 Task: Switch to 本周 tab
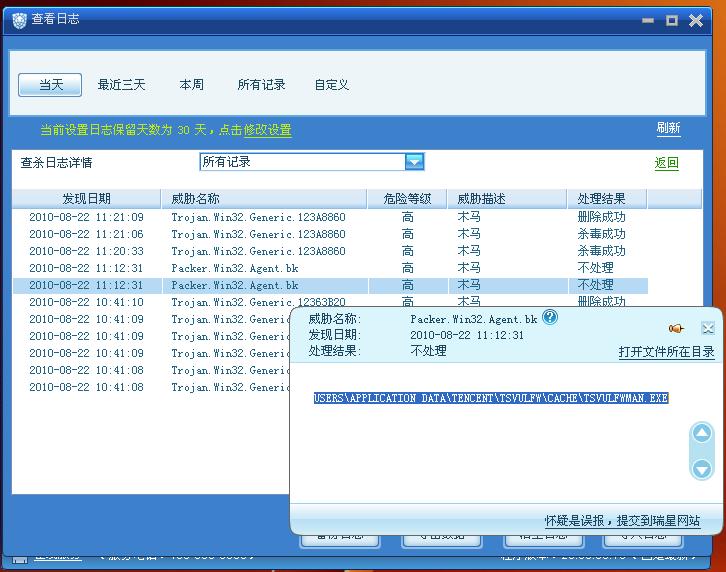(191, 85)
